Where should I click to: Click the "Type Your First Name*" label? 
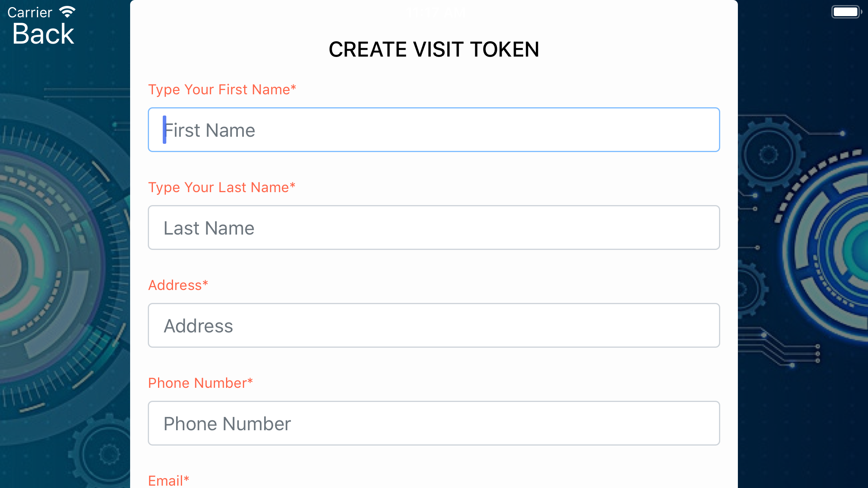click(x=222, y=90)
